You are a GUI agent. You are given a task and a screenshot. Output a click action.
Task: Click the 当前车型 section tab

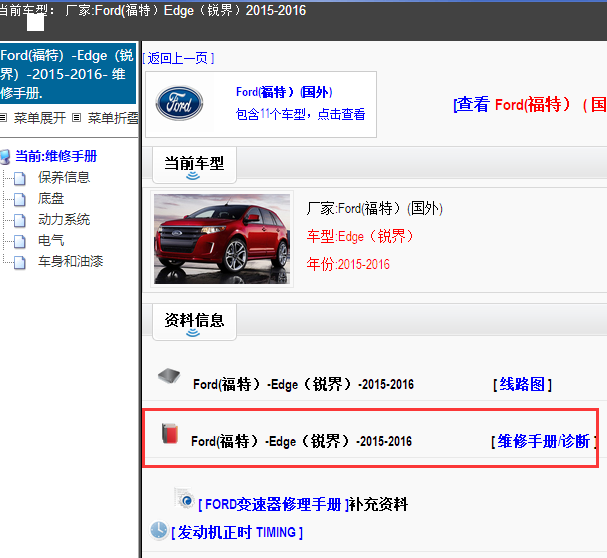coord(194,165)
